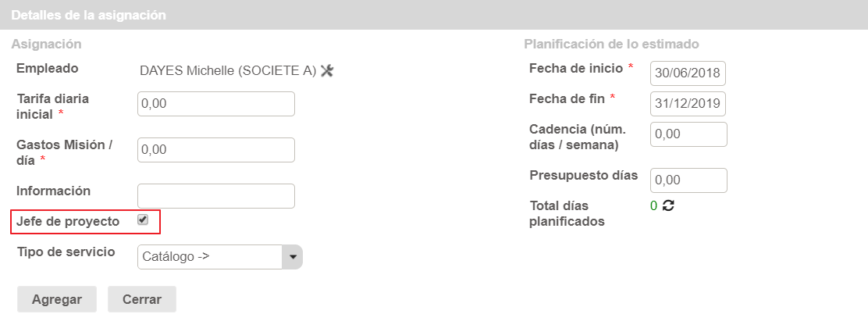Click the Jefe de proyecto label text
Viewport: 868px width, 314px height.
(68, 222)
